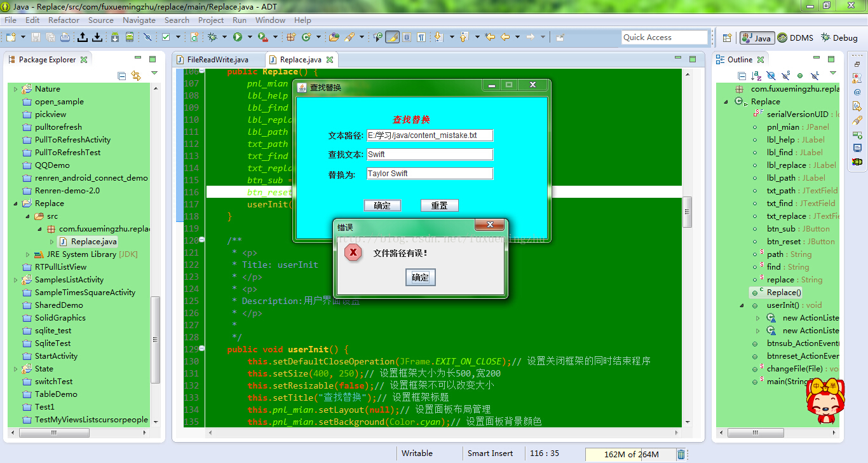Toggle Show Whitespace Characters
This screenshot has height=463, width=868.
pos(421,37)
